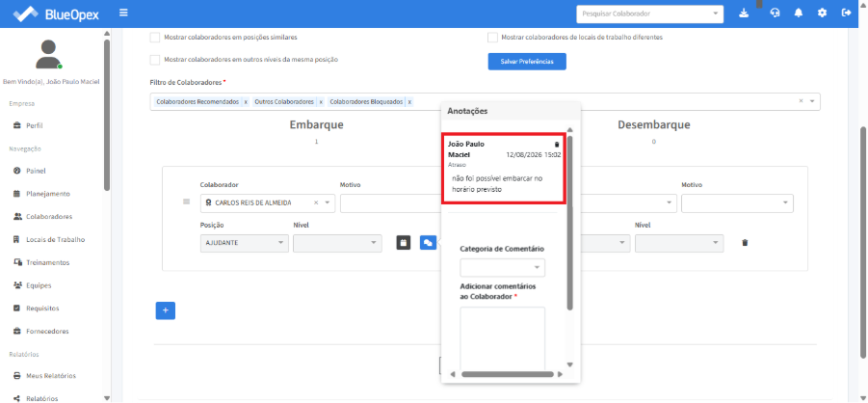This screenshot has height=403, width=868.
Task: Open the AJUDANTE Posição dropdown
Action: [244, 243]
